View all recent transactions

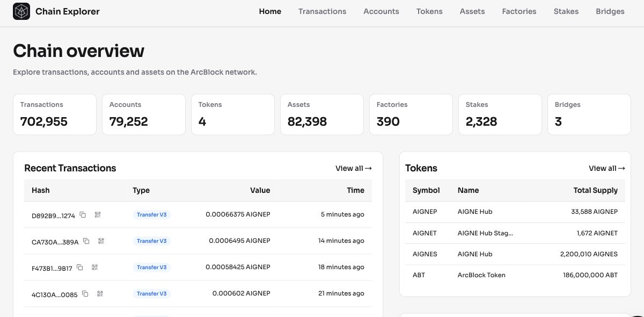pos(354,168)
